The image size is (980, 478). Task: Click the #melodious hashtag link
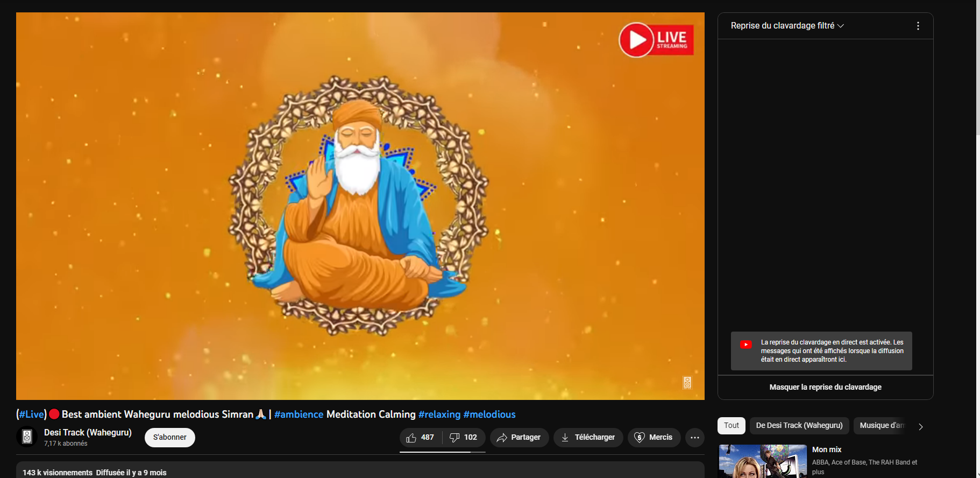489,414
